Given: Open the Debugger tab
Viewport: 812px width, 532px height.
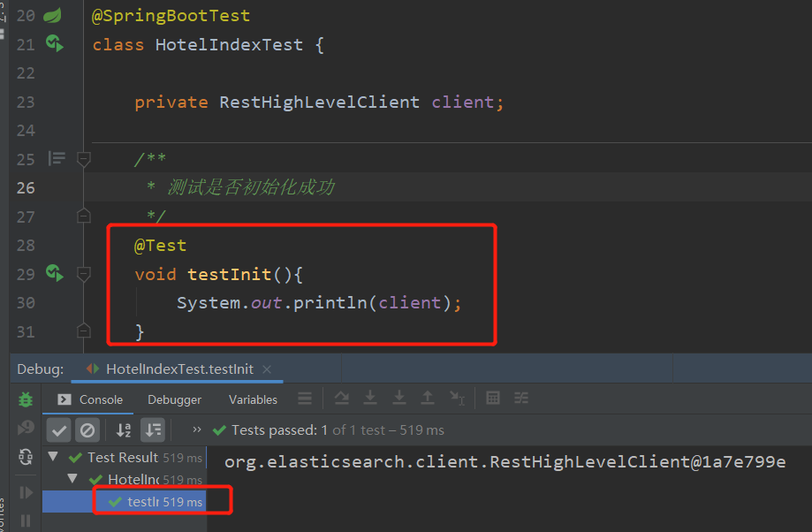Looking at the screenshot, I should tap(175, 399).
